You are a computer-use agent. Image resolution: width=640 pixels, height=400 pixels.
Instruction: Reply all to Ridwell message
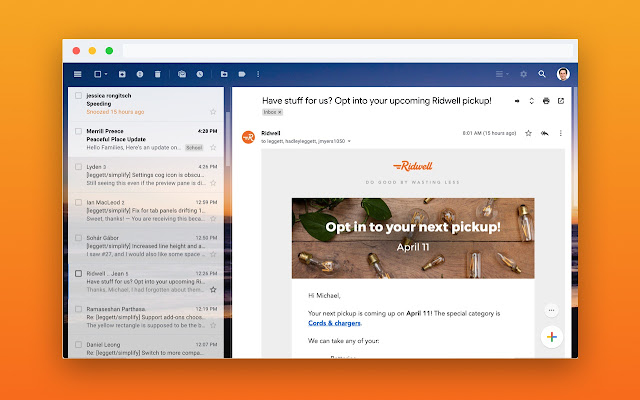pyautogui.click(x=544, y=133)
